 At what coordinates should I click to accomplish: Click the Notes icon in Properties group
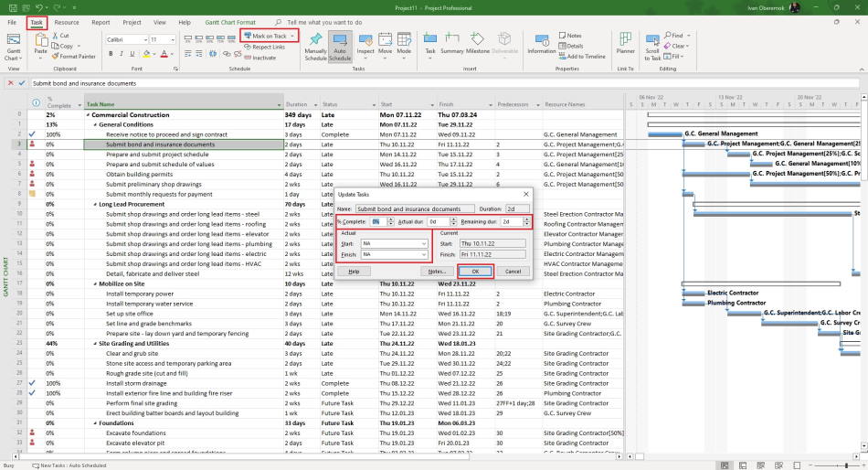[x=563, y=36]
